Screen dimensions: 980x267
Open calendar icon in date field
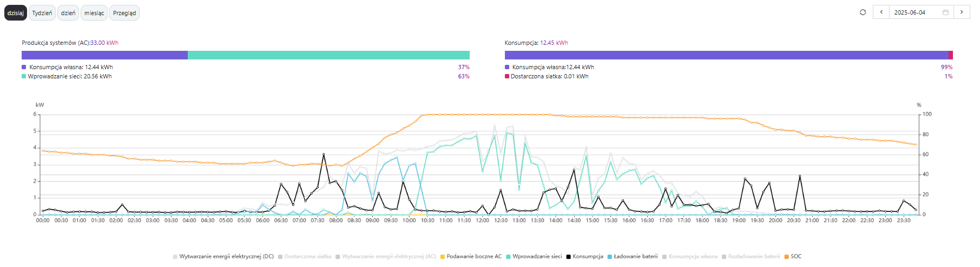pyautogui.click(x=946, y=12)
